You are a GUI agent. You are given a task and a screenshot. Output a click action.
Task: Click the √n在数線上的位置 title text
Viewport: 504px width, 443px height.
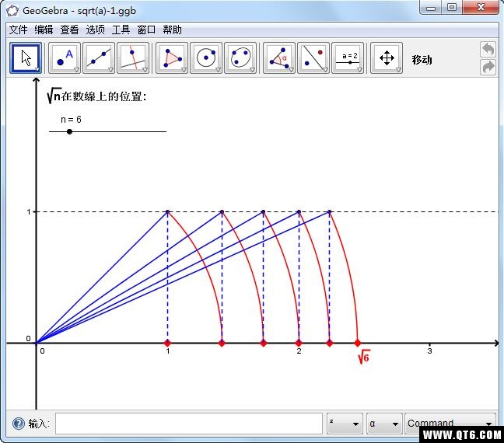pyautogui.click(x=96, y=96)
